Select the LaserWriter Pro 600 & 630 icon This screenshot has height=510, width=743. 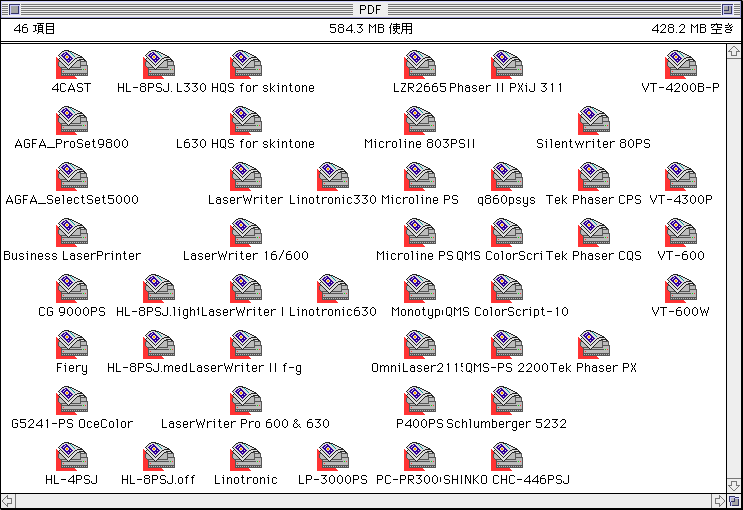pyautogui.click(x=246, y=400)
